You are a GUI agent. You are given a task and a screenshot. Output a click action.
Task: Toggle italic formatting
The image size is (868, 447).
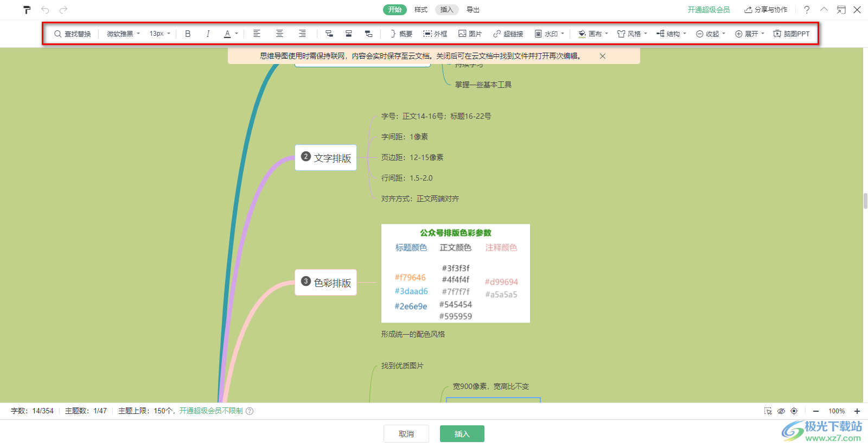click(208, 34)
